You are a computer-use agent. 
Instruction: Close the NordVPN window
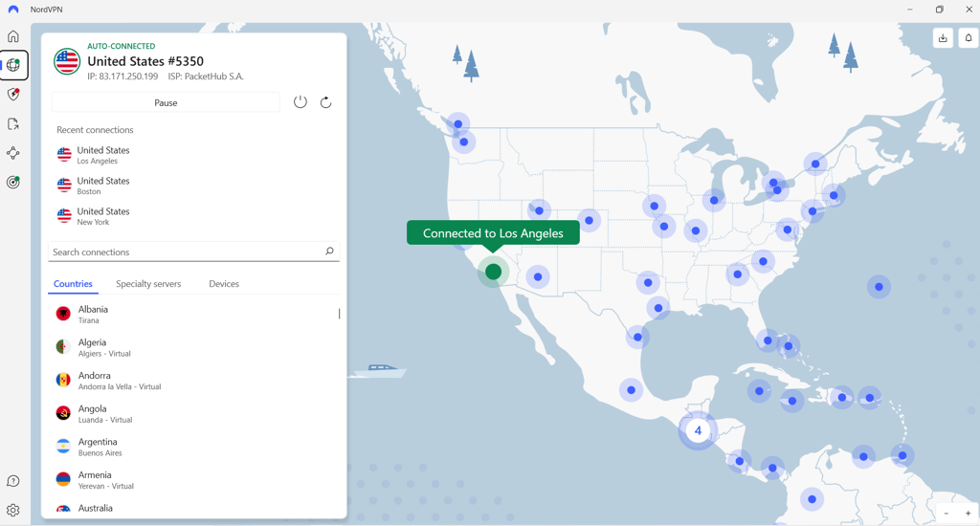[969, 10]
